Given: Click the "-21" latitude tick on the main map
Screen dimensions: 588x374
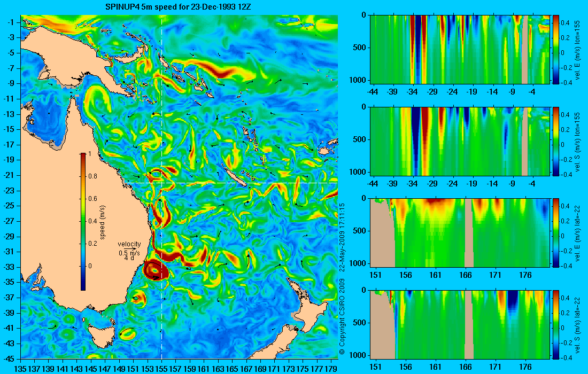Looking at the screenshot, I should [x=10, y=175].
